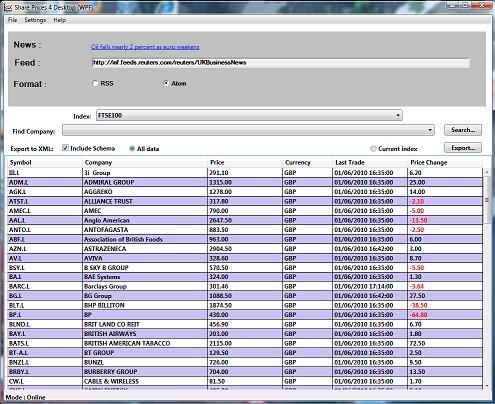Click the 01/06/2010 17:14:00 last trade cell
Screen dimensions: 495x404
pos(370,286)
